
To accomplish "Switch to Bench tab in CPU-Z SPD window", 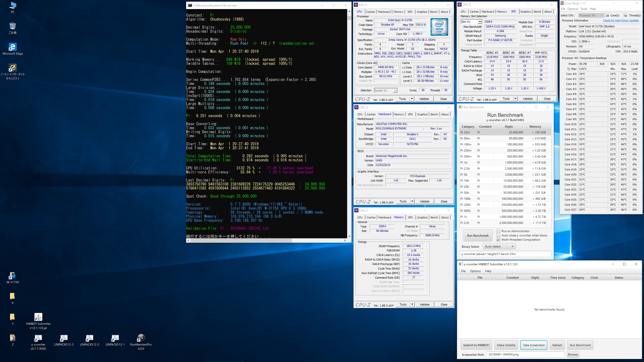I will click(x=537, y=12).
